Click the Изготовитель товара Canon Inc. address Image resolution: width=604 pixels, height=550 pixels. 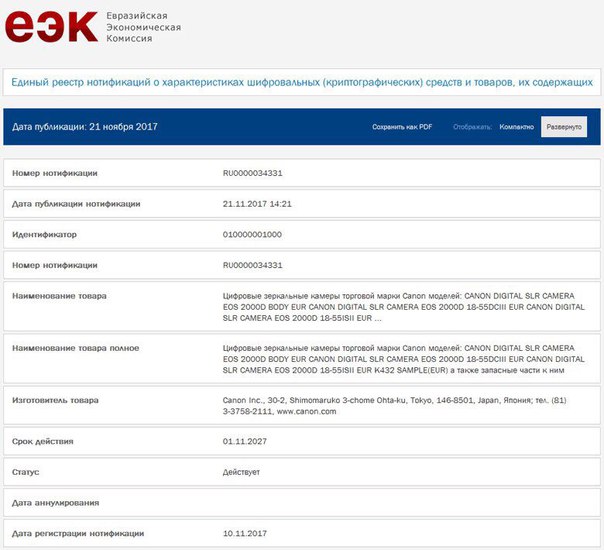394,406
